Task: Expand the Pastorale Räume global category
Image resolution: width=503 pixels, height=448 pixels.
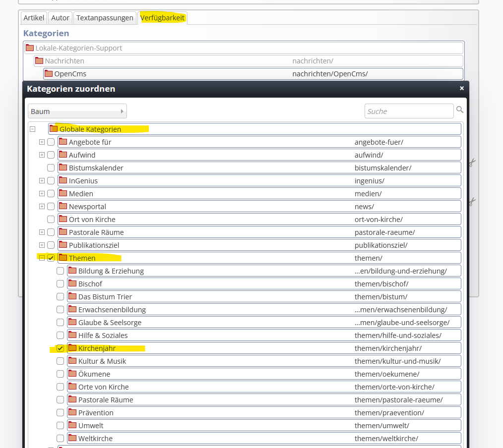Action: [42, 232]
